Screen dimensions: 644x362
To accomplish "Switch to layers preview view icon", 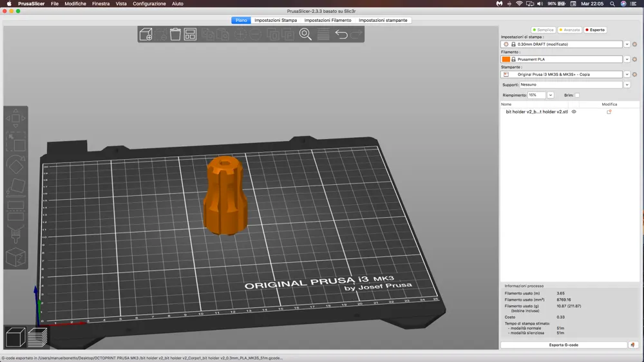I will [x=37, y=338].
